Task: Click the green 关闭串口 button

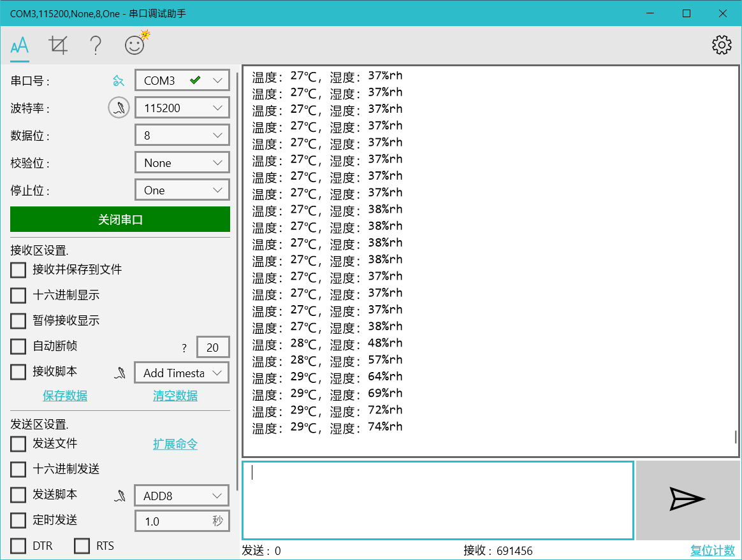Action: click(x=120, y=219)
